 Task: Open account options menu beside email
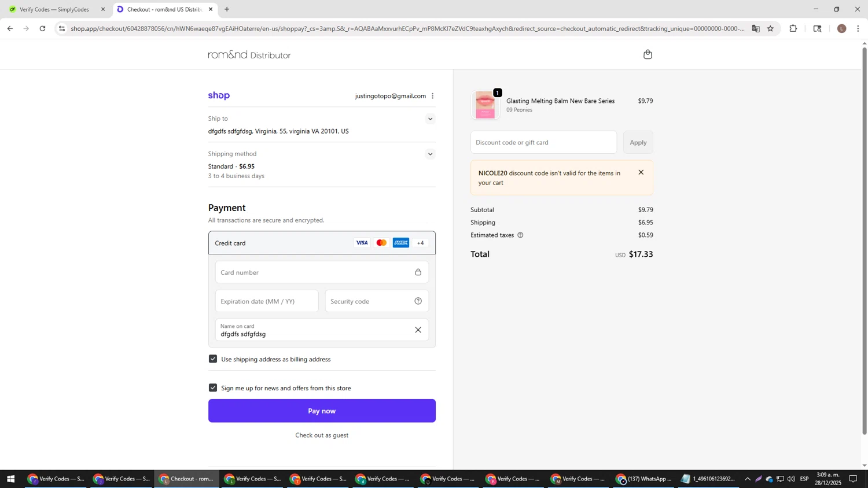click(432, 96)
